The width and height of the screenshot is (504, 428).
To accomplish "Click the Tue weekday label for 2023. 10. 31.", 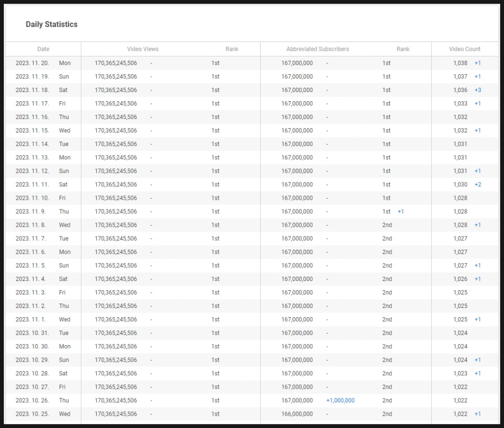I will [x=64, y=333].
